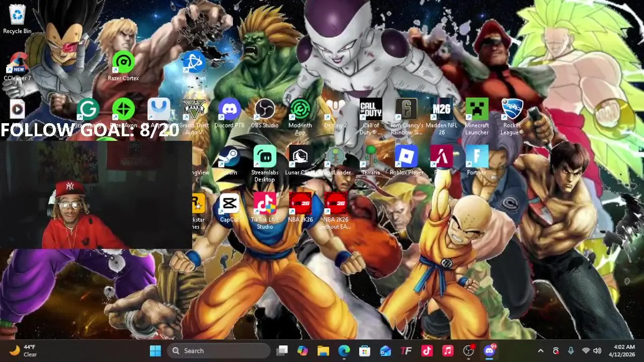Viewport: 644px width, 362px height.
Task: Launch the Madden NFL 26 shortcut
Action: [x=442, y=117]
